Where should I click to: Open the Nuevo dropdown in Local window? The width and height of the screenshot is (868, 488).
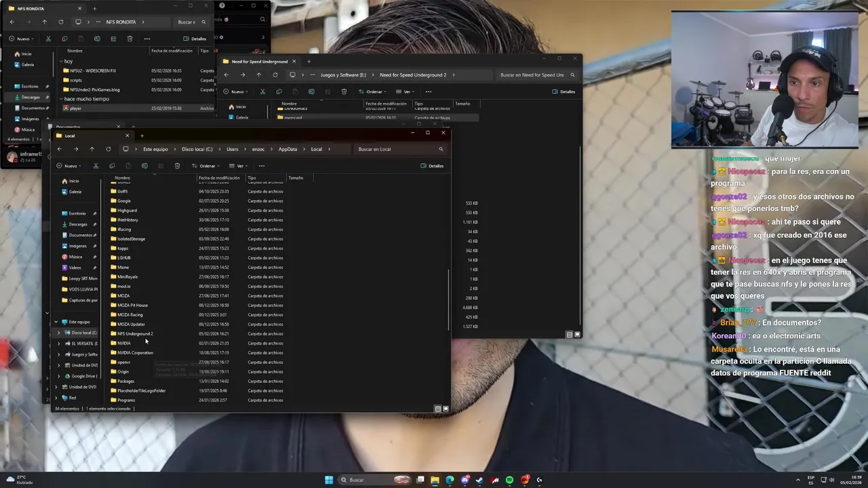point(68,166)
